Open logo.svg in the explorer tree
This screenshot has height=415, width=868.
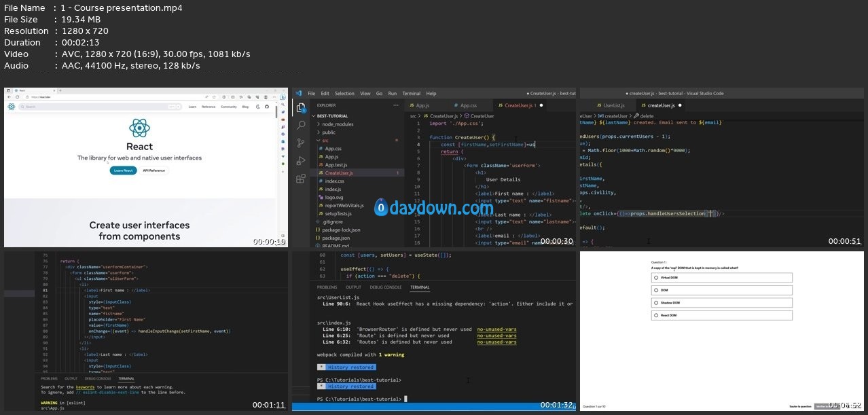tap(334, 197)
